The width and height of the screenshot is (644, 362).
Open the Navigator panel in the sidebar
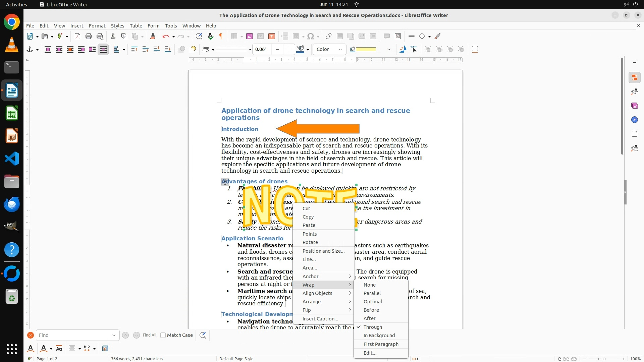click(634, 120)
